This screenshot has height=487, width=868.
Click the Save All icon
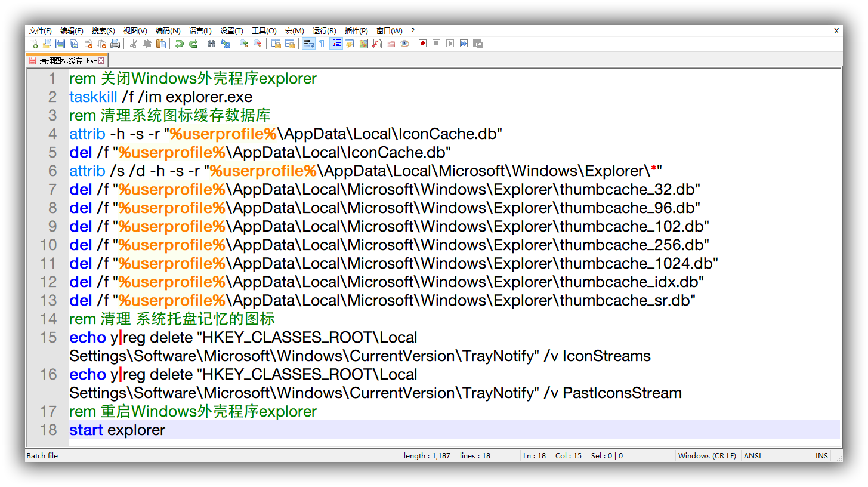click(x=74, y=44)
